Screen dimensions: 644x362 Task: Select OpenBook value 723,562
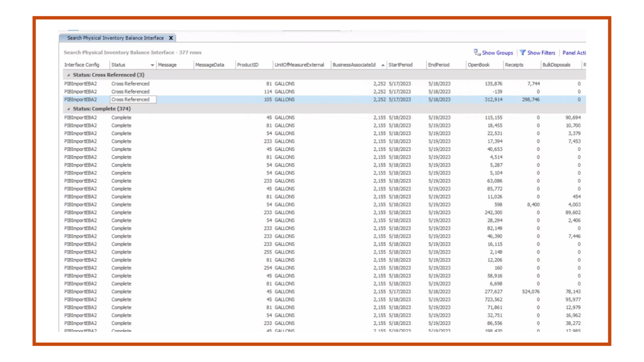pyautogui.click(x=493, y=300)
